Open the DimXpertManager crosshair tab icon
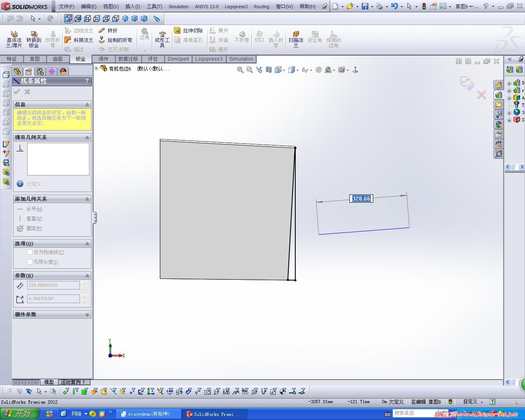 [52, 71]
